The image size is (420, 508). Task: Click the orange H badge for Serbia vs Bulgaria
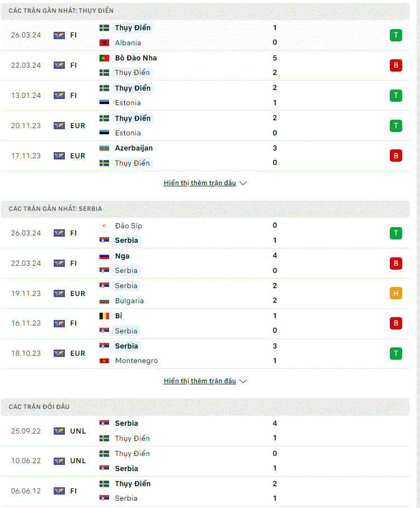tap(395, 293)
